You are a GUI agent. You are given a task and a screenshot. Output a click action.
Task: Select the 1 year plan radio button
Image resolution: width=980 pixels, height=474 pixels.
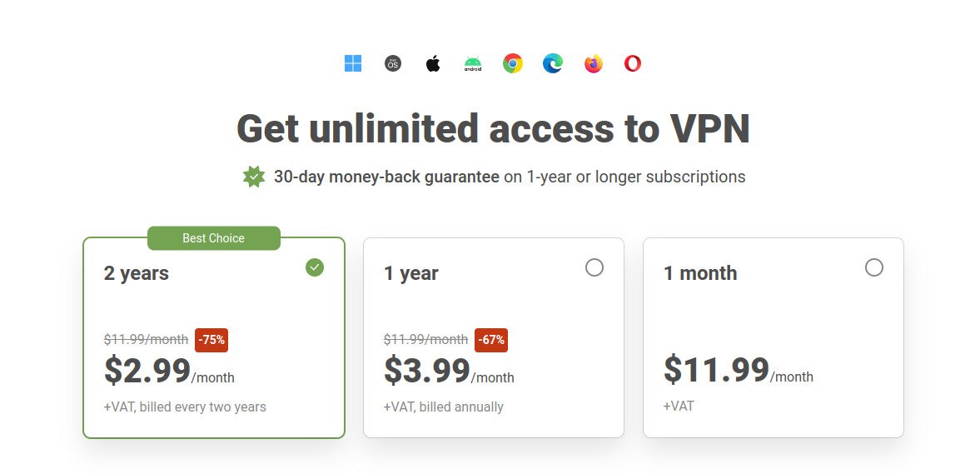pyautogui.click(x=594, y=267)
